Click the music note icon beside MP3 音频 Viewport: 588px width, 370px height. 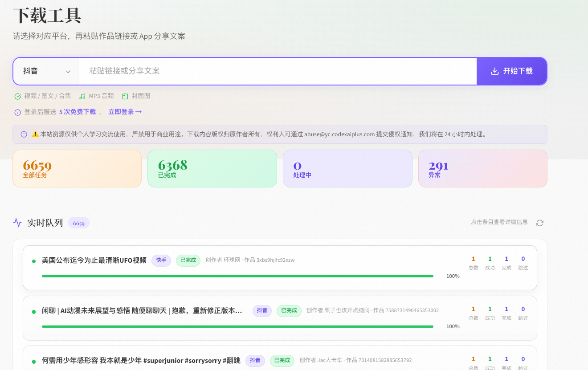coord(82,96)
